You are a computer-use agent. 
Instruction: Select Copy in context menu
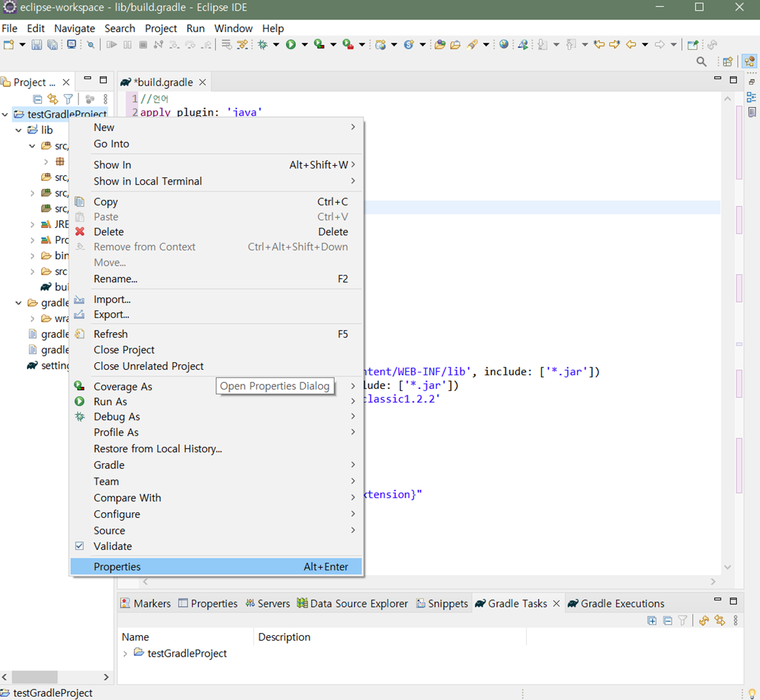pyautogui.click(x=215, y=202)
